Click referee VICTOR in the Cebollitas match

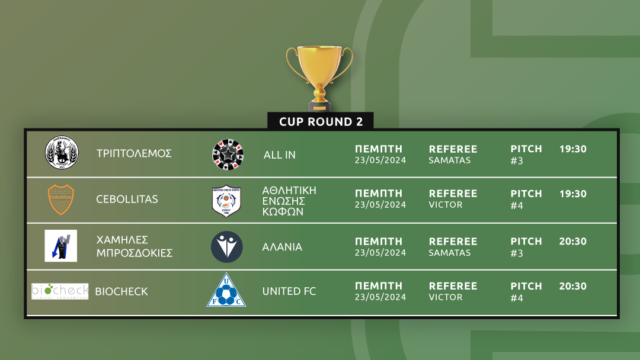pos(445,205)
